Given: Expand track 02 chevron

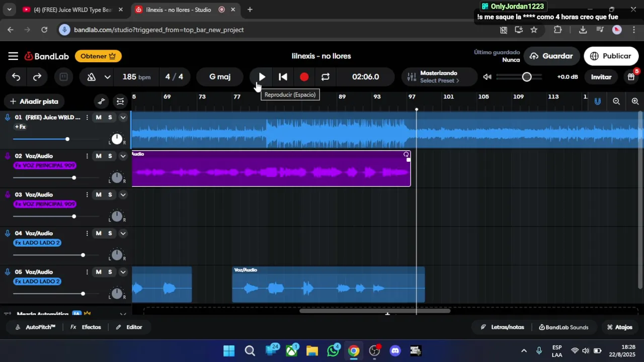Looking at the screenshot, I should (x=123, y=156).
